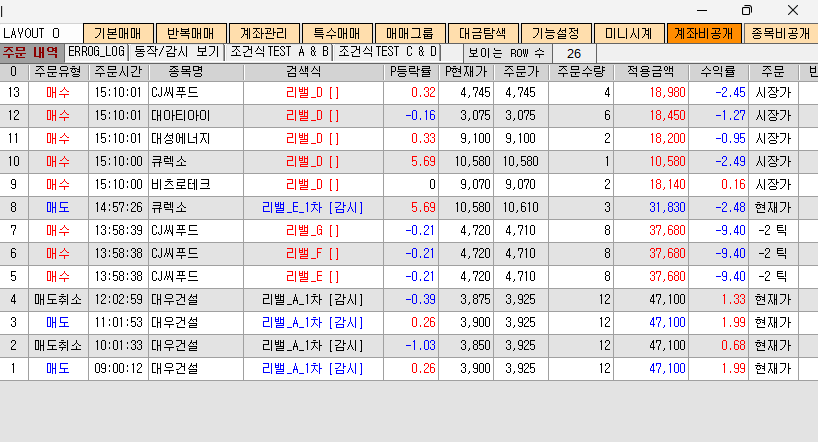Image resolution: width=818 pixels, height=442 pixels.
Task: Click order price 10,610
Action: (x=520, y=208)
